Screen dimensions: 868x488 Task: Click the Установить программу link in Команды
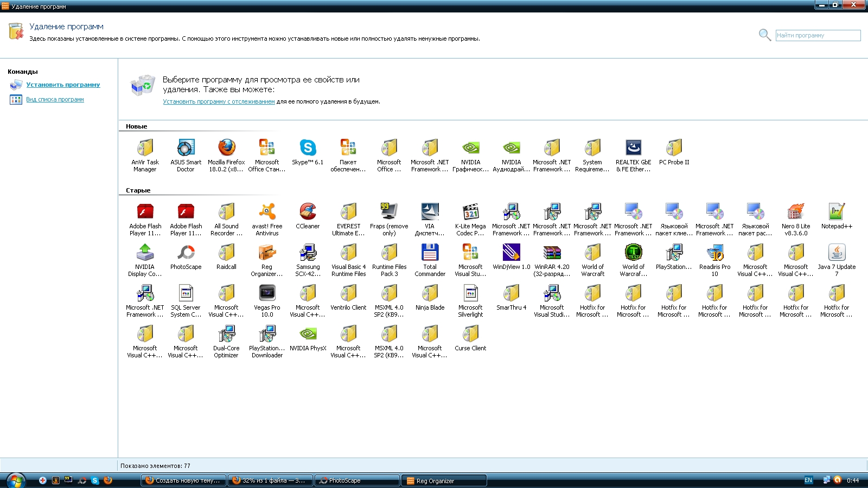63,85
